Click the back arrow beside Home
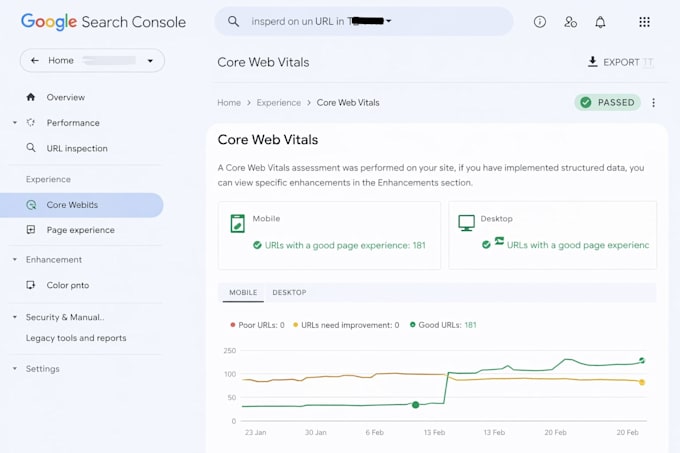 pos(35,60)
